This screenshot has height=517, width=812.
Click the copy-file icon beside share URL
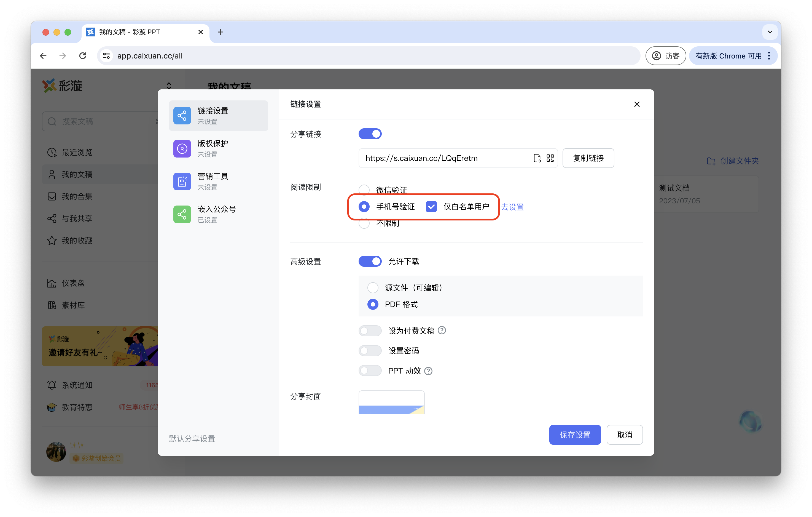tap(537, 158)
